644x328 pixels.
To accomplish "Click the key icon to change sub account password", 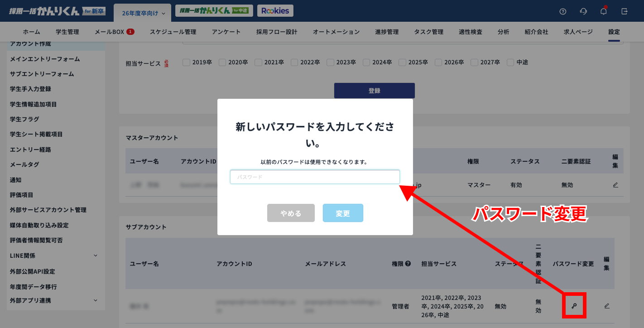I will pyautogui.click(x=574, y=306).
